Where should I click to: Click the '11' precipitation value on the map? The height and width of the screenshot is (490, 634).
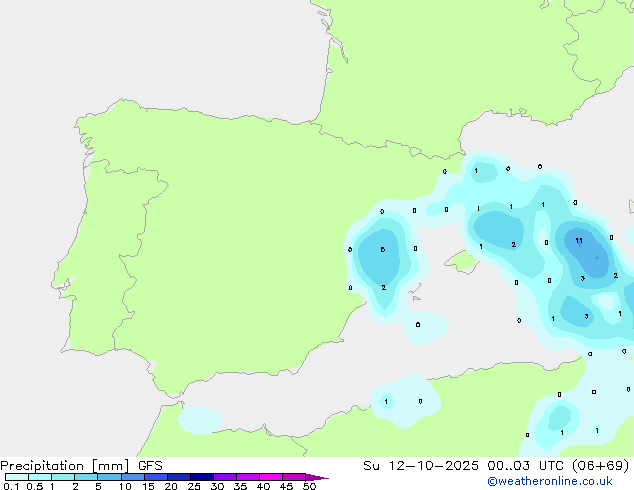tap(579, 241)
